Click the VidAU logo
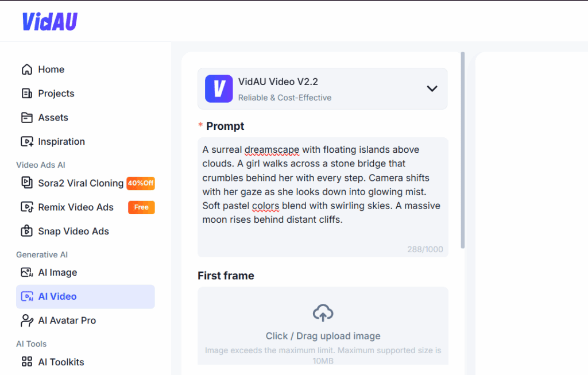Viewport: 588px width, 375px height. point(49,21)
